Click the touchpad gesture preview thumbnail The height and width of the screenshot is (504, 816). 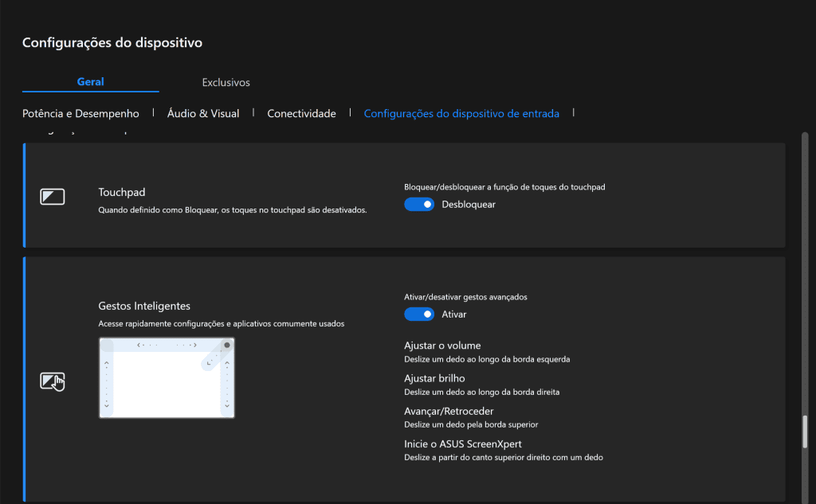click(x=167, y=377)
